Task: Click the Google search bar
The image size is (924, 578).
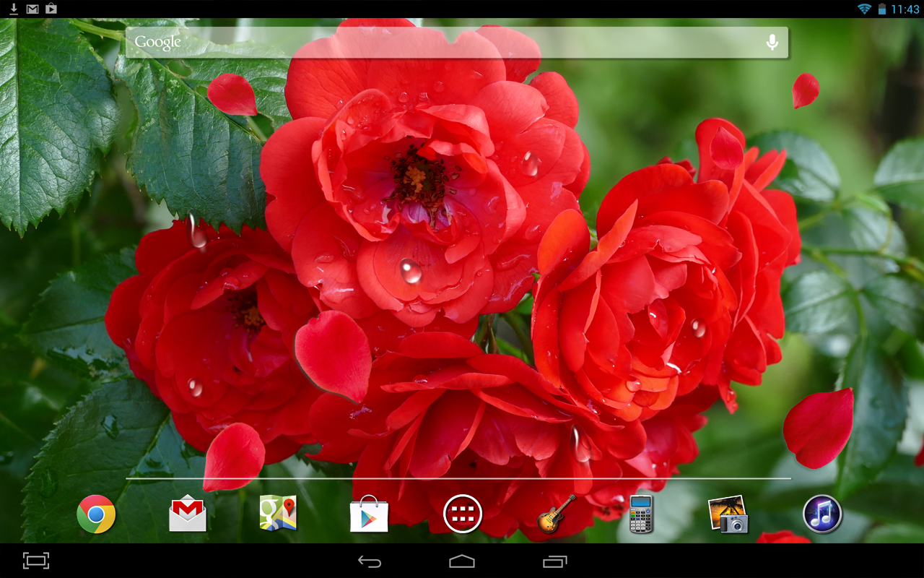Action: click(457, 43)
